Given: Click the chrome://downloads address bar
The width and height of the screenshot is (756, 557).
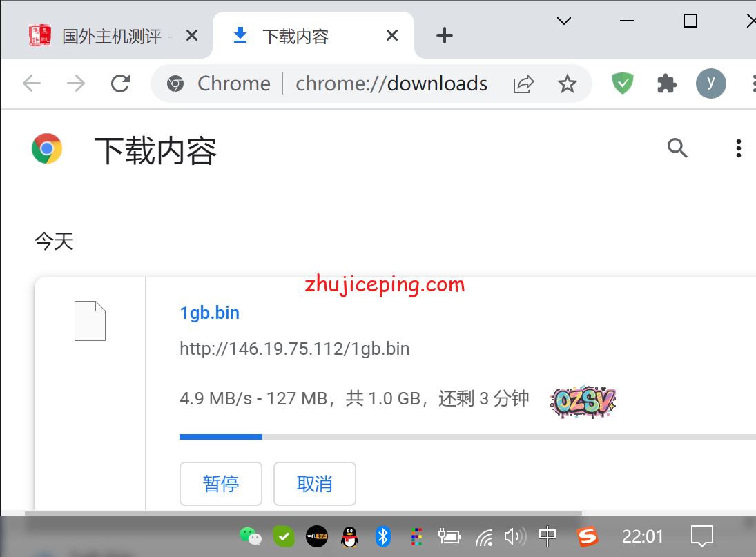Looking at the screenshot, I should click(391, 84).
